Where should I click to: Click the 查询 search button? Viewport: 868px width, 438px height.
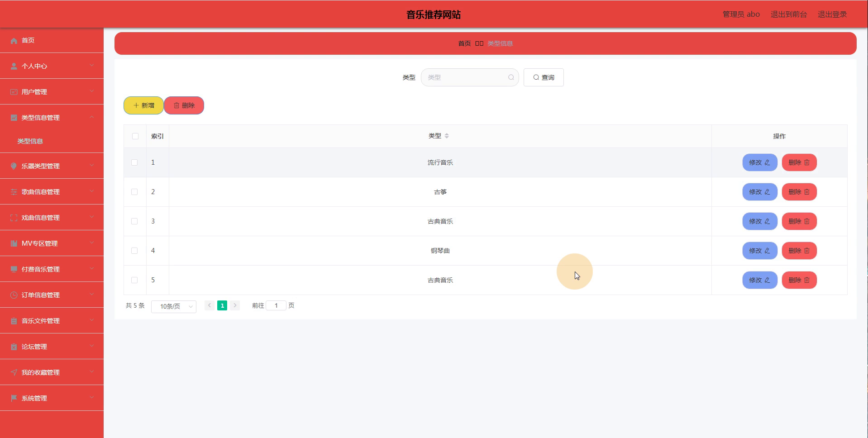pos(544,77)
